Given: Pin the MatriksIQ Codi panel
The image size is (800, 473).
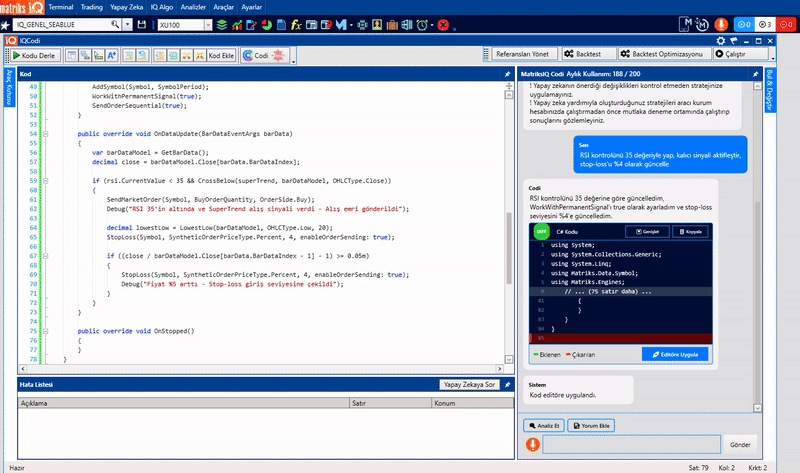Looking at the screenshot, I should [x=756, y=74].
